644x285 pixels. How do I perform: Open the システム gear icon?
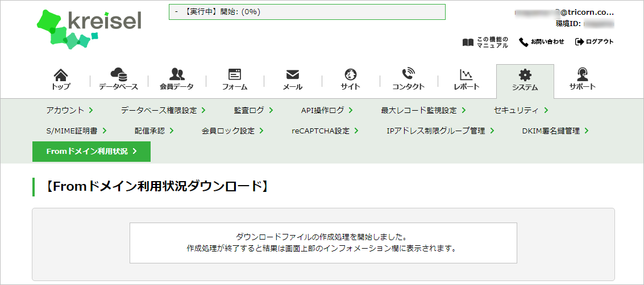[x=525, y=74]
